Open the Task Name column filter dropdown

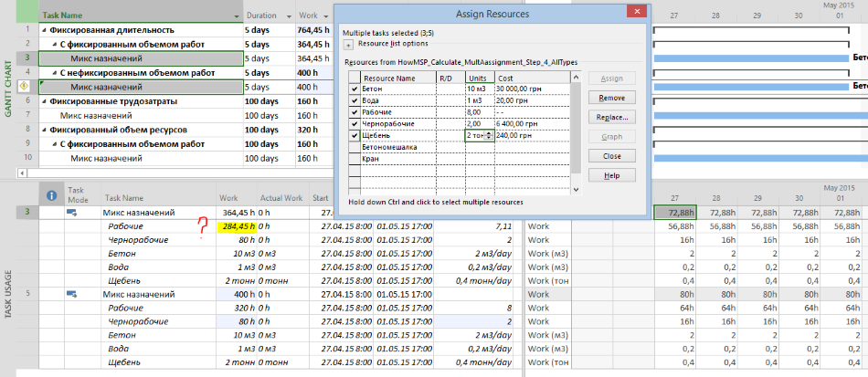click(237, 16)
